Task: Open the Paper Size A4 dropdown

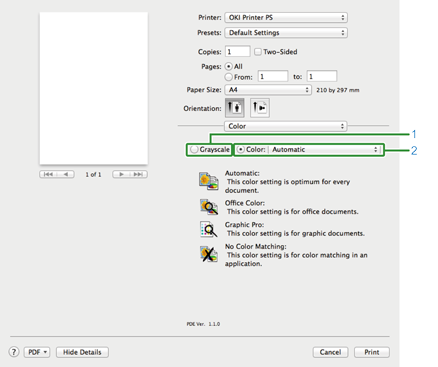Action: (268, 90)
